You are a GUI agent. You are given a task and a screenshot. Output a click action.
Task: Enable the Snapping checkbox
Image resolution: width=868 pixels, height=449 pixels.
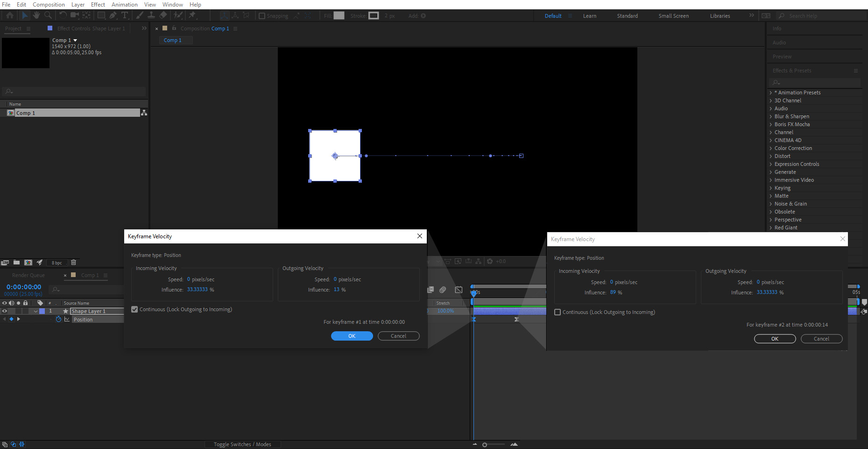pyautogui.click(x=262, y=16)
